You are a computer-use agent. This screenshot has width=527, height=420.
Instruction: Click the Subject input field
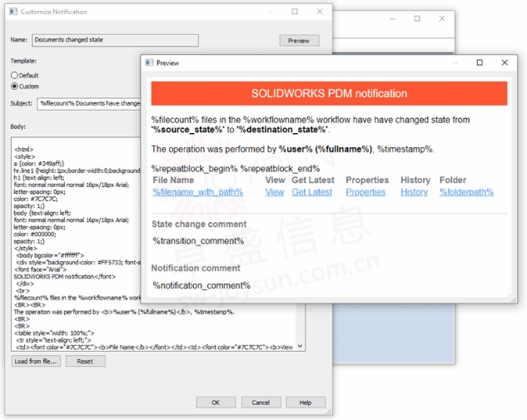(x=89, y=103)
